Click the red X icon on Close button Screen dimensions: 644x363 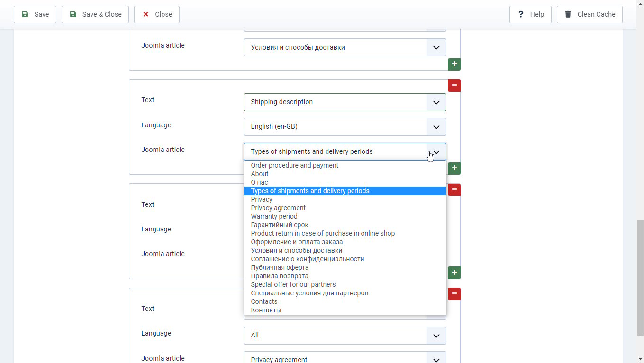click(x=146, y=14)
